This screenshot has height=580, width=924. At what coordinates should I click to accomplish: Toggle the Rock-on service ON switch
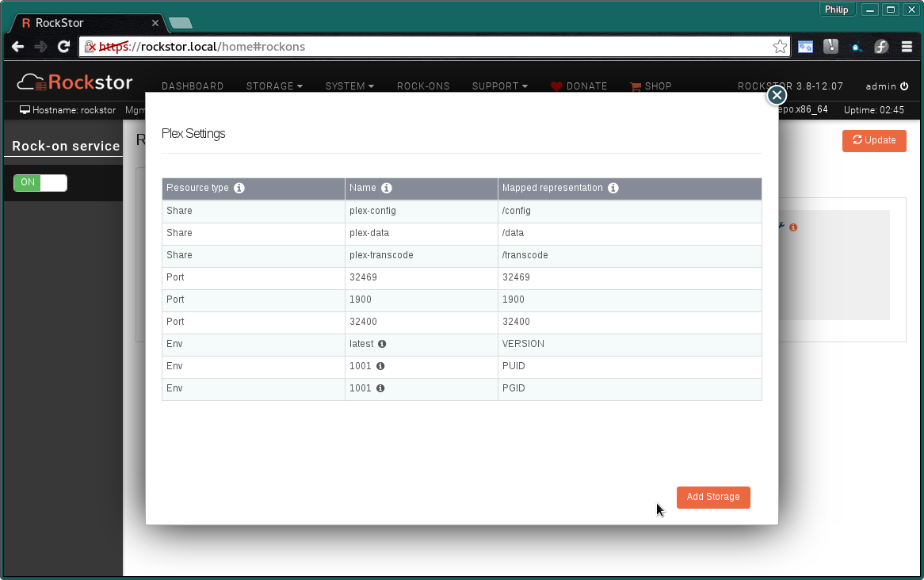coord(40,183)
